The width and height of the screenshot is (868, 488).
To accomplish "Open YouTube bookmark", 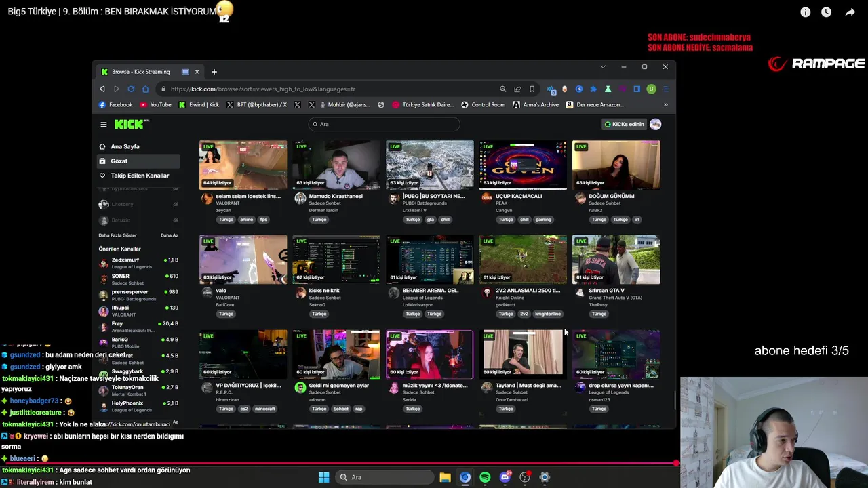I will (x=155, y=105).
